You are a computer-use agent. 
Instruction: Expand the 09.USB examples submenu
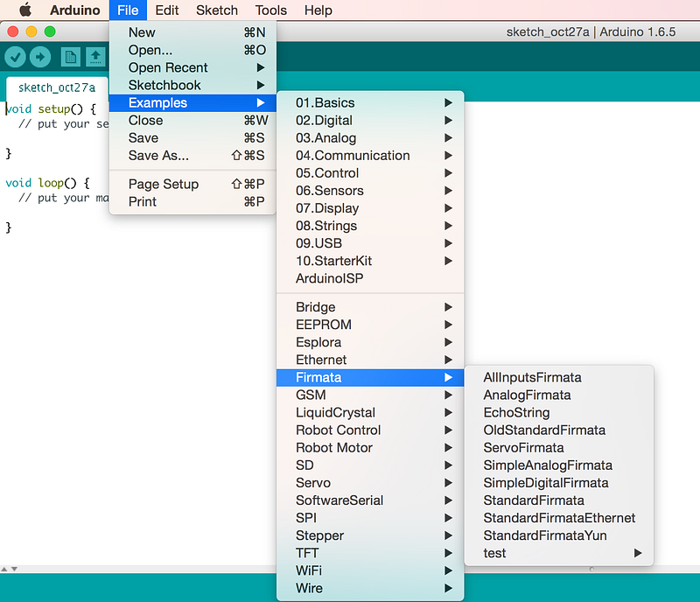pyautogui.click(x=370, y=243)
